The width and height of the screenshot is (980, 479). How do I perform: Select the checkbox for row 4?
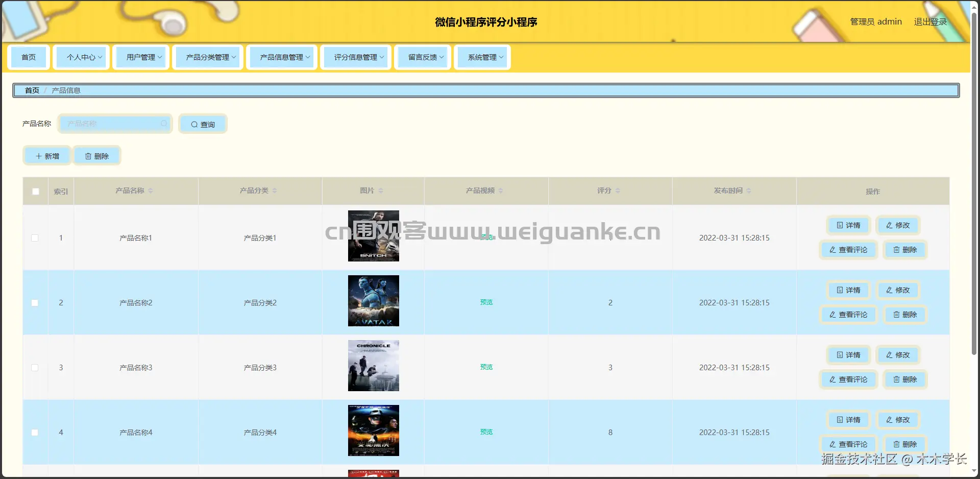coord(35,433)
